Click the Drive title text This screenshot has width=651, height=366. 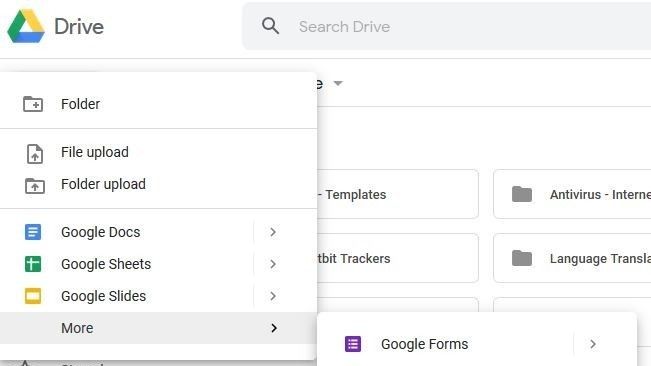click(x=79, y=27)
